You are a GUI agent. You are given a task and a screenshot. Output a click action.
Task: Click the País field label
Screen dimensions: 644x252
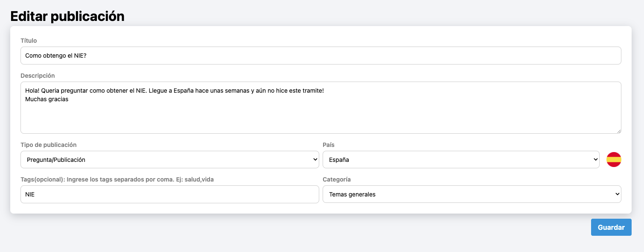[x=329, y=145]
